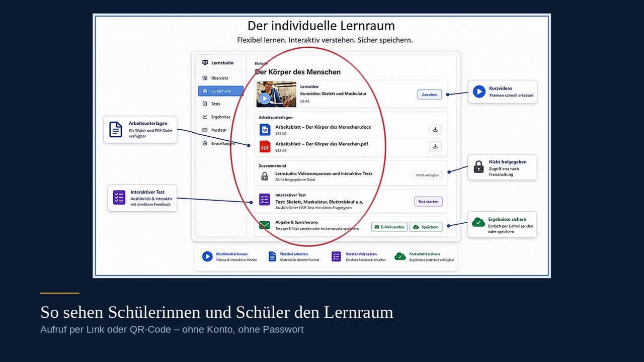
Task: Click the cloud icon in the Ergebnisse sichern callout
Action: [478, 222]
